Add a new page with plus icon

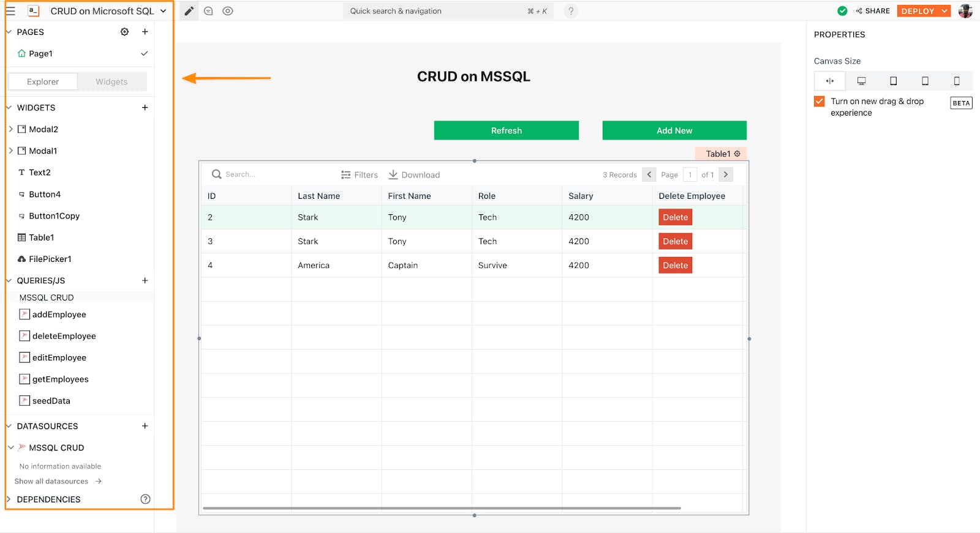145,32
